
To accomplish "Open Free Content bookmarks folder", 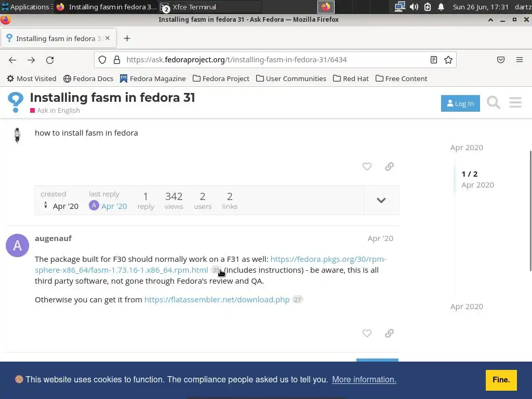I will click(402, 79).
